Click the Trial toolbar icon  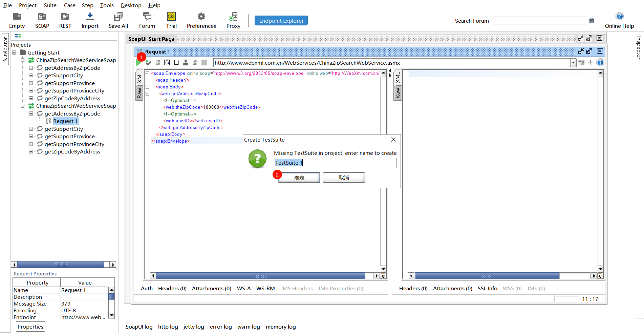coord(171,20)
